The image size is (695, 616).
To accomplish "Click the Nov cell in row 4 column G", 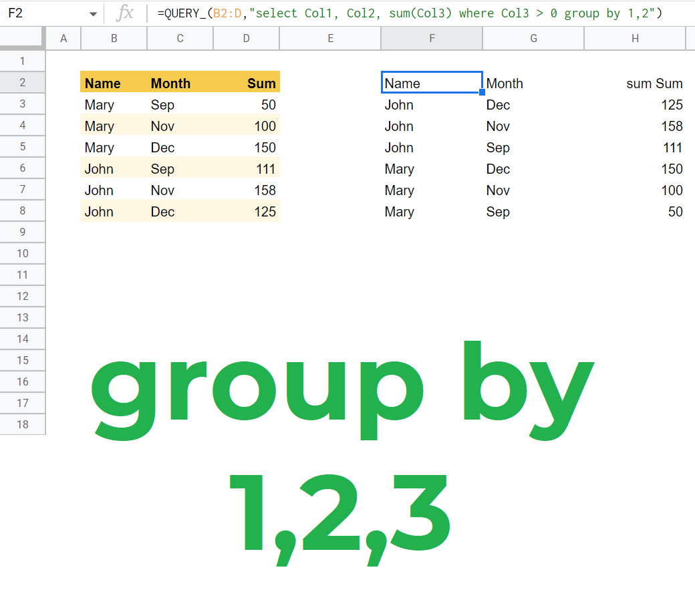I will pos(533,126).
